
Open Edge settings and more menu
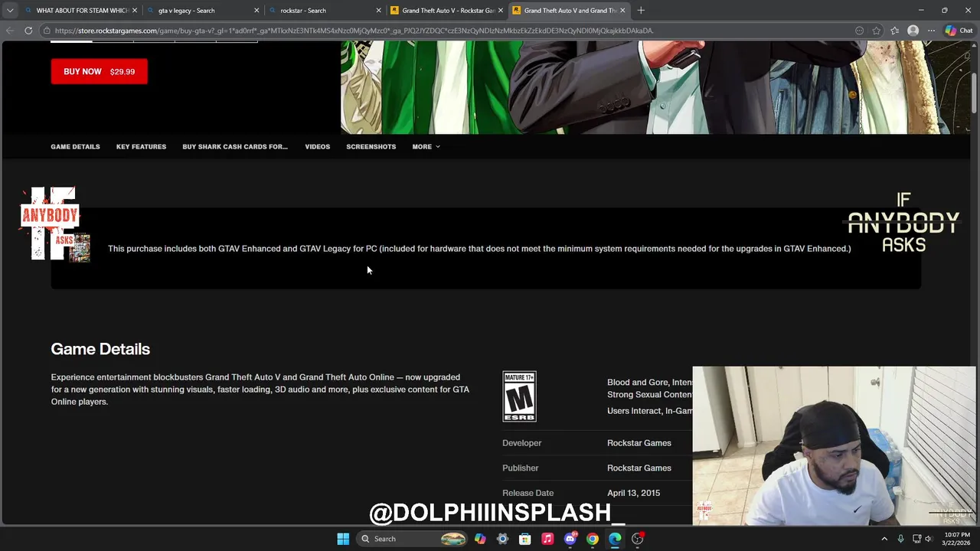931,31
